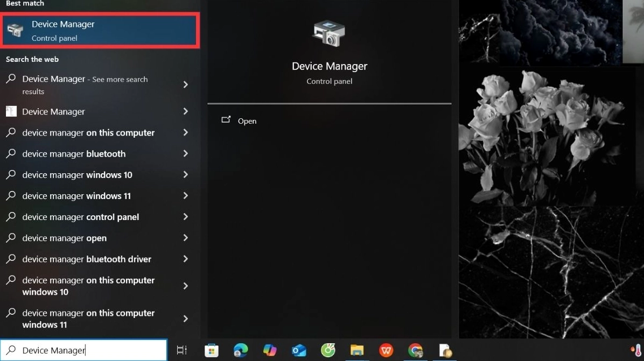Open the Microsoft Store from the taskbar

coord(212,350)
